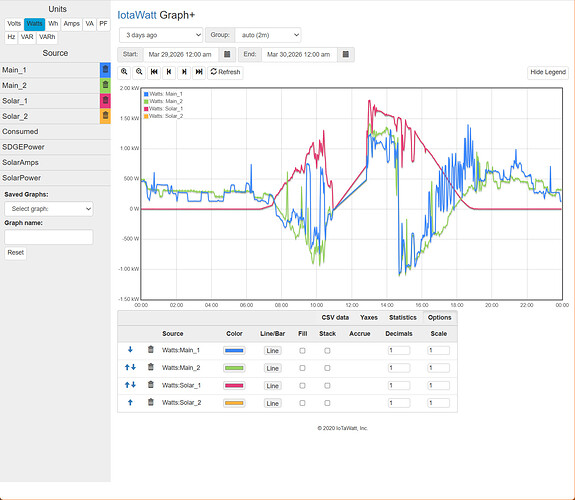Viewport: 575px width, 500px height.
Task: Move Watts:Solar_1 row up with up arrow
Action: coord(127,384)
